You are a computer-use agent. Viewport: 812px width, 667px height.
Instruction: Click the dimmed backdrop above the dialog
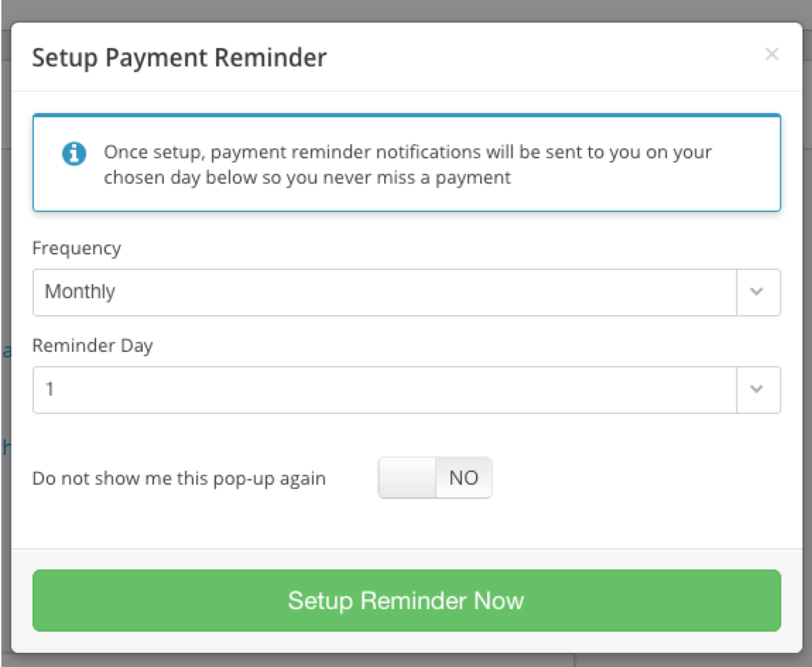[x=406, y=11]
